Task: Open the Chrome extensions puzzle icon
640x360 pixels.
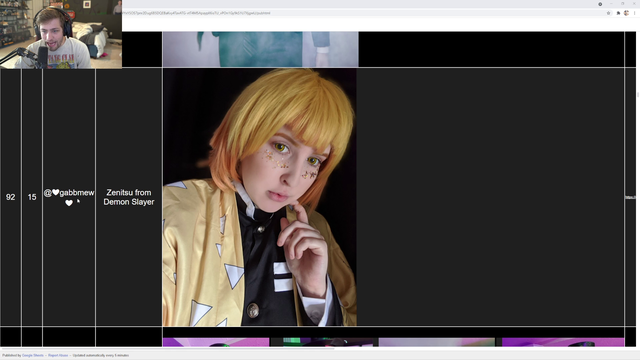Action: point(618,13)
